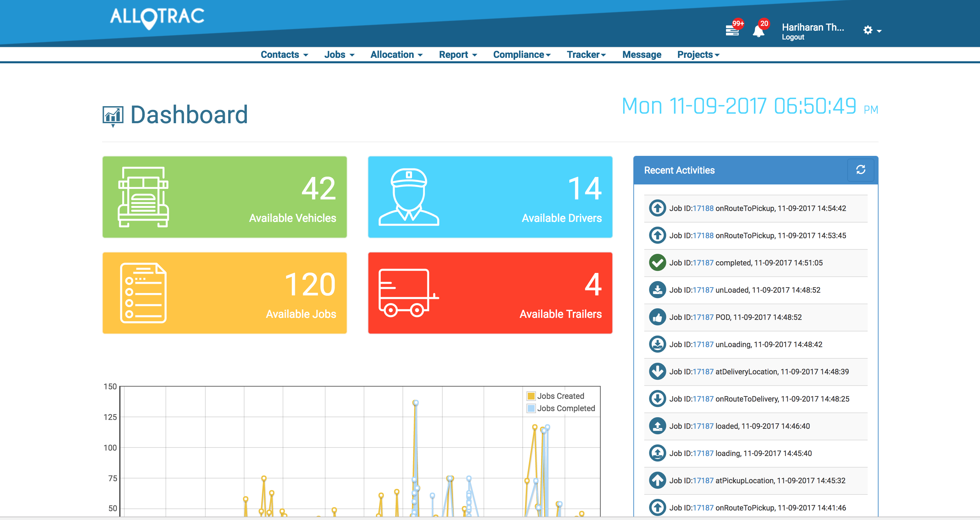The width and height of the screenshot is (980, 520).
Task: Refresh the Recent Activities panel
Action: coord(860,170)
